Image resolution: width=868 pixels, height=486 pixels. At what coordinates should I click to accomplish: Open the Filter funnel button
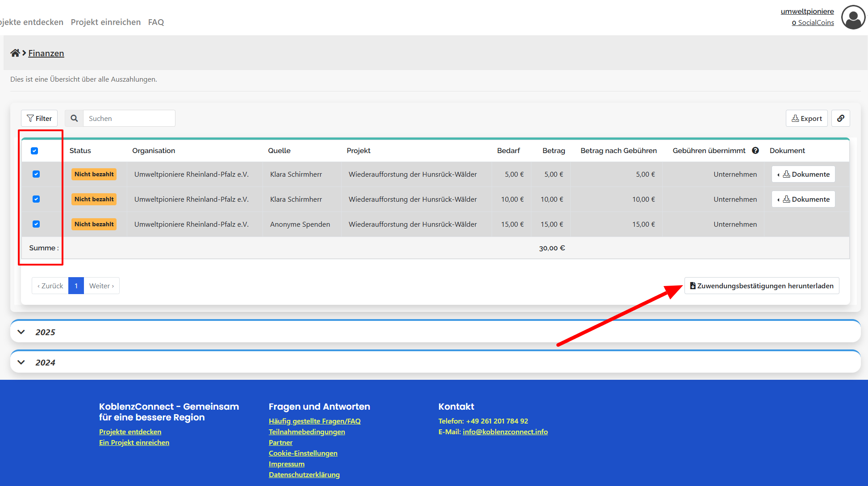point(39,118)
